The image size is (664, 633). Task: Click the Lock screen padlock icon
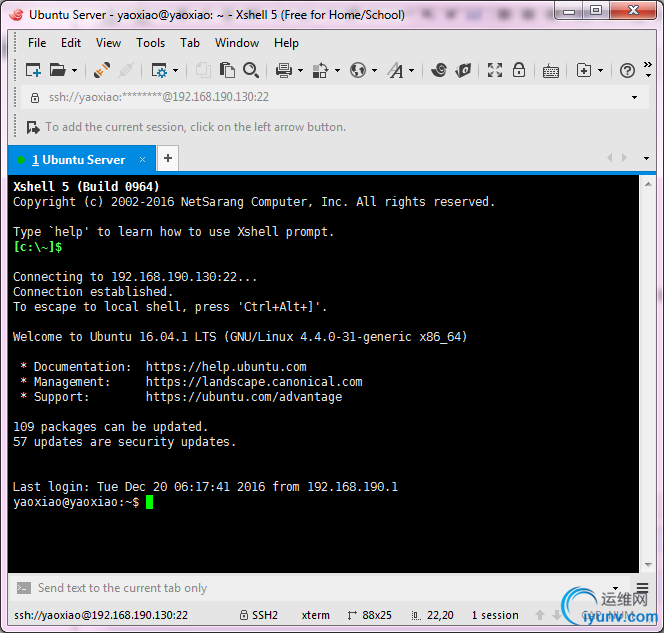519,70
